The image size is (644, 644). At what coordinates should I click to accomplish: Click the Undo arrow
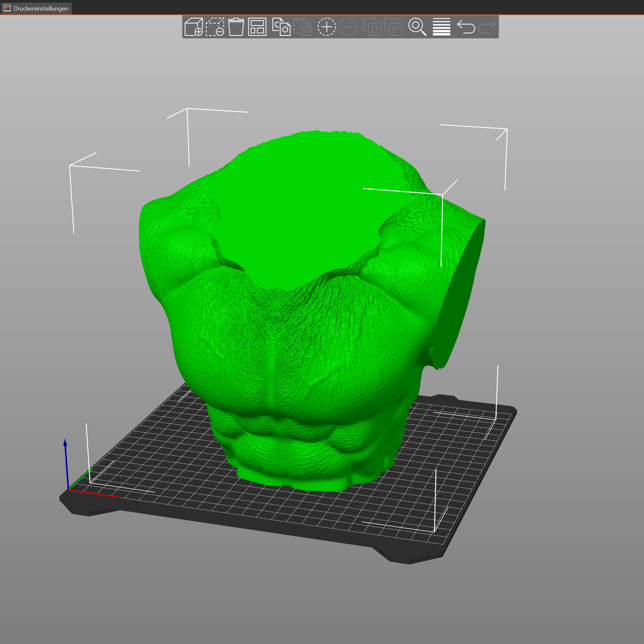click(x=466, y=27)
